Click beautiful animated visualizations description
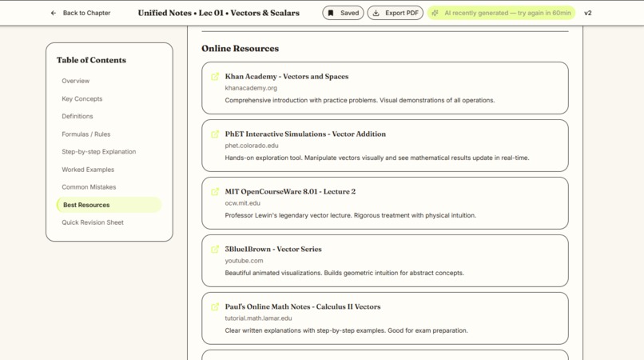Image resolution: width=644 pixels, height=360 pixels. click(x=344, y=273)
